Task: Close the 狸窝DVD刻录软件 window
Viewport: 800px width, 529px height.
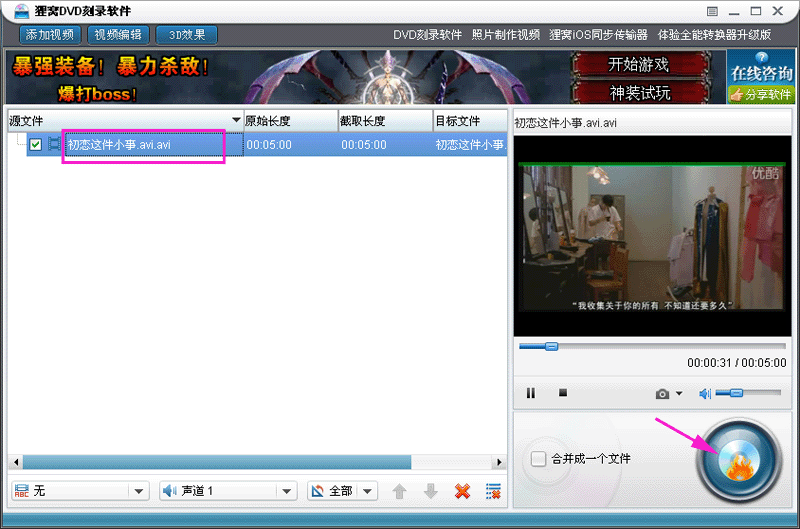Action: click(x=778, y=11)
